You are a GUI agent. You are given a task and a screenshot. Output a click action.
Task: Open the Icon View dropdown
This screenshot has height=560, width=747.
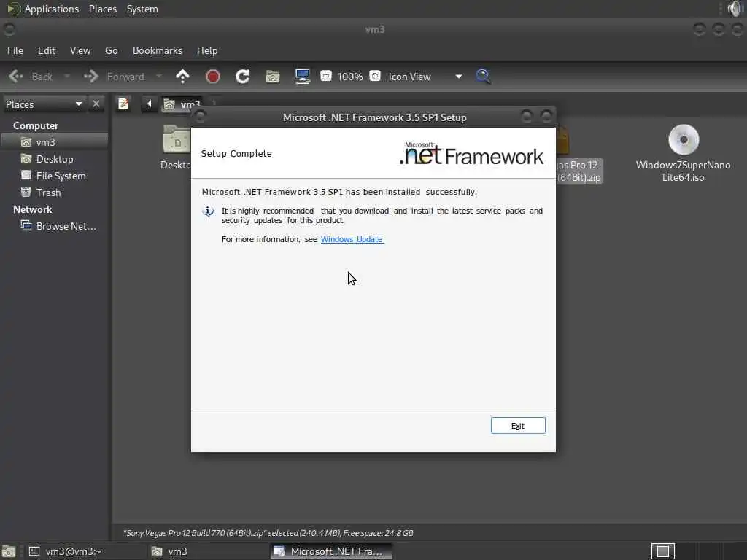tap(425, 77)
